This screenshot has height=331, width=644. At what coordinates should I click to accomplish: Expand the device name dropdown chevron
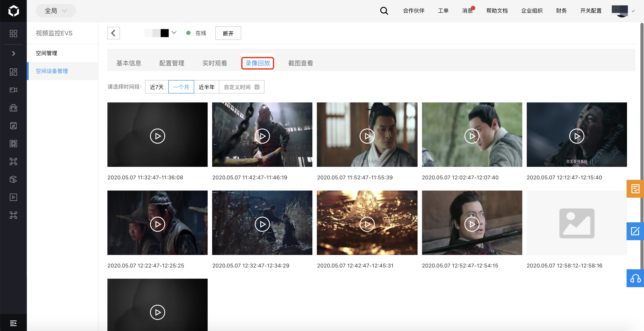174,33
